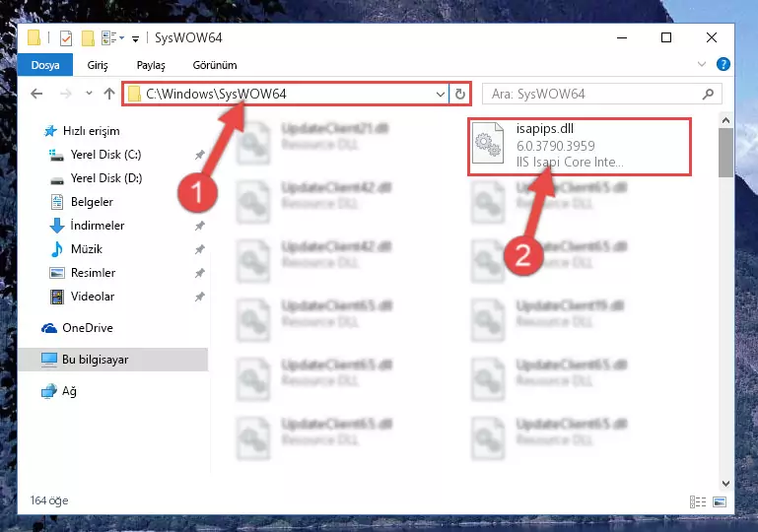The height and width of the screenshot is (532, 758).
Task: Refresh the SysWOW64 folder
Action: pyautogui.click(x=460, y=94)
